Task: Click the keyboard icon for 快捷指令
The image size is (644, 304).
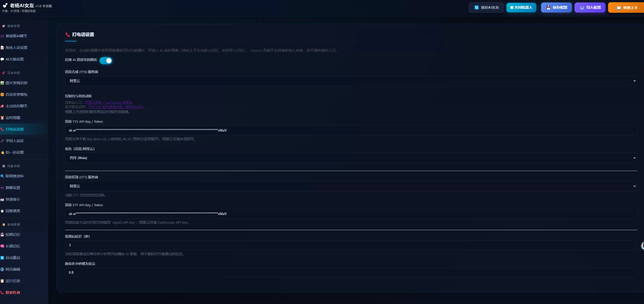Action: (2, 200)
